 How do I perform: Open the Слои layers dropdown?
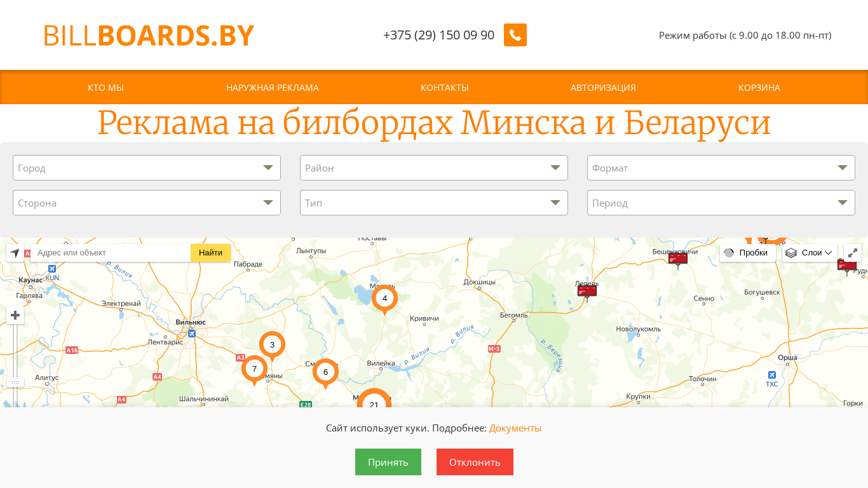pos(810,253)
